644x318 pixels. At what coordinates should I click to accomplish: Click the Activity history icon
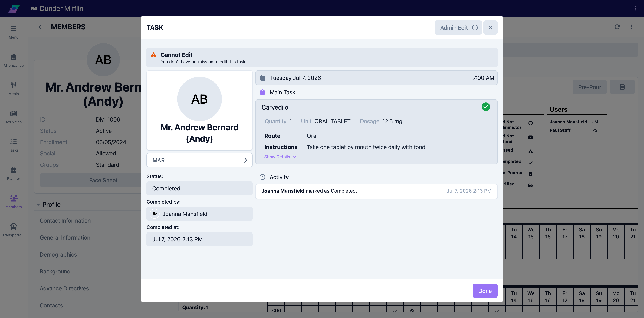pos(263,177)
